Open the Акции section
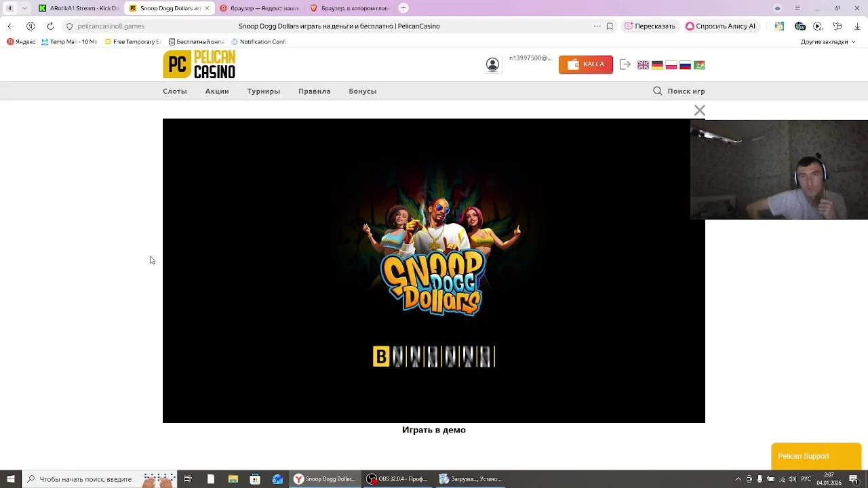Screen dimensions: 868x488 coord(217,91)
